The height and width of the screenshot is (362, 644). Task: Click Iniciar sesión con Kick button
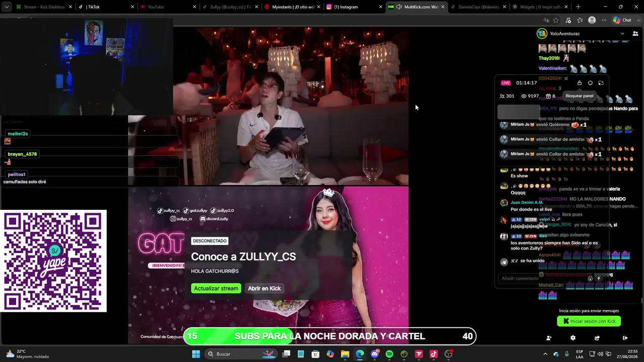coord(589,321)
